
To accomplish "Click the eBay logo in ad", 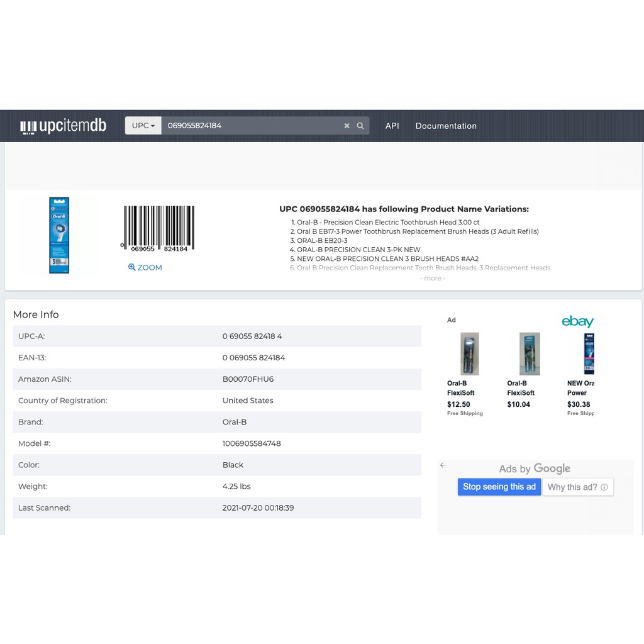I will click(x=577, y=322).
